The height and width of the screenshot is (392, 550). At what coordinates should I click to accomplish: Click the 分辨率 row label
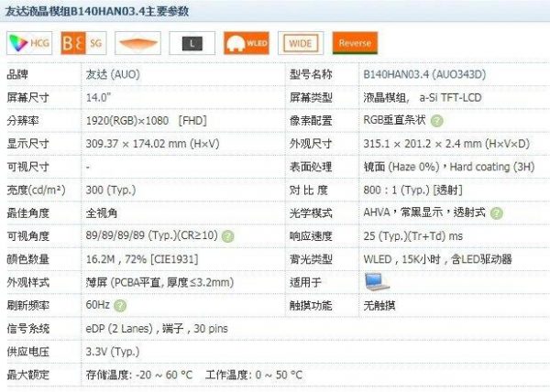(x=23, y=121)
